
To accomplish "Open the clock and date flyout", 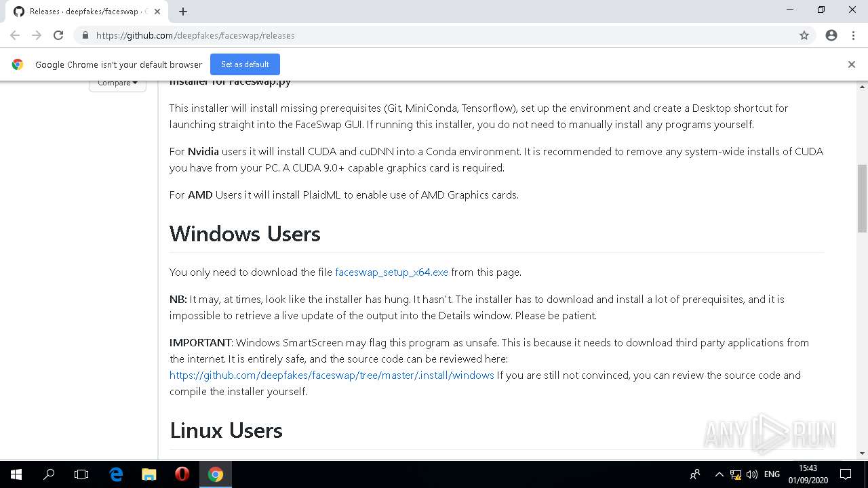I will click(808, 474).
